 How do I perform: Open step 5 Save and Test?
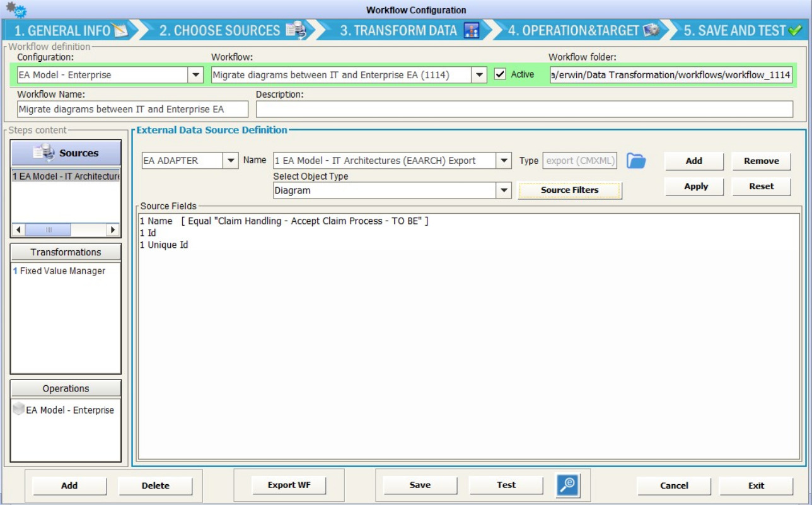[742, 30]
